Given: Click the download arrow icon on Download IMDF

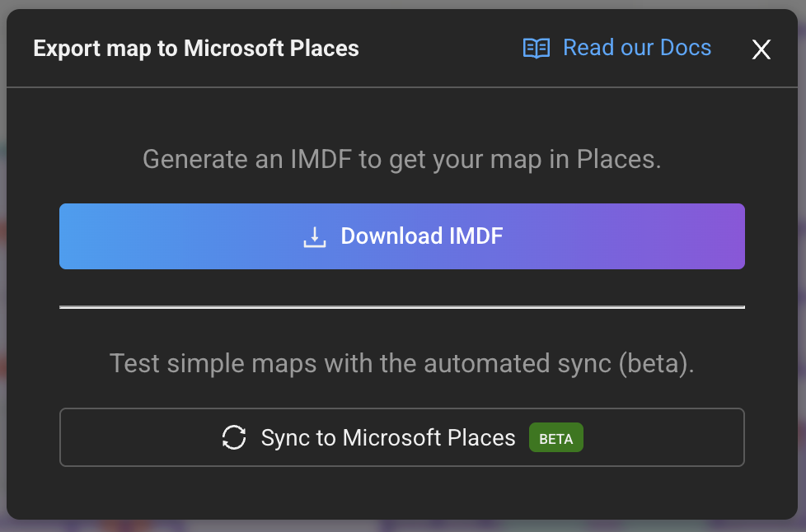Looking at the screenshot, I should pyautogui.click(x=314, y=236).
